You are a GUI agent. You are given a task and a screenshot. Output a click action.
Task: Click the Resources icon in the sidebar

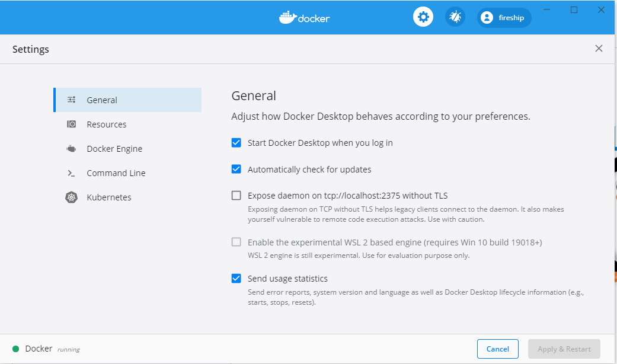(x=71, y=124)
